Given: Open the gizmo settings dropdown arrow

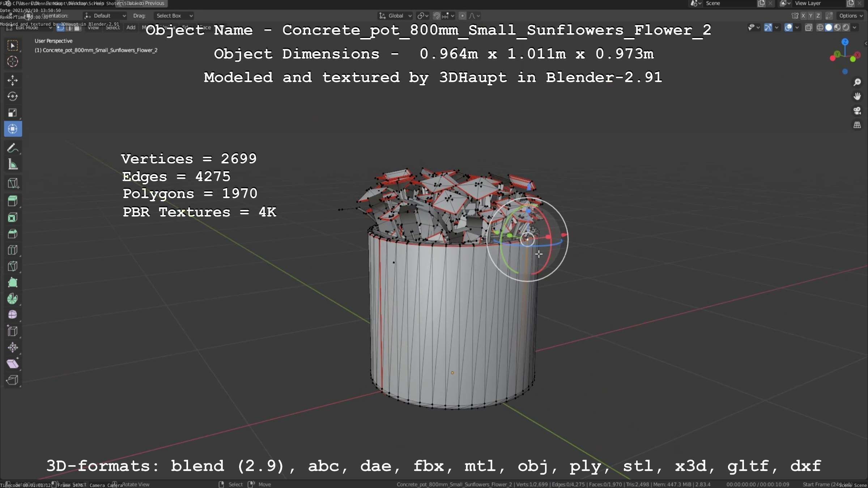Looking at the screenshot, I should (x=776, y=27).
